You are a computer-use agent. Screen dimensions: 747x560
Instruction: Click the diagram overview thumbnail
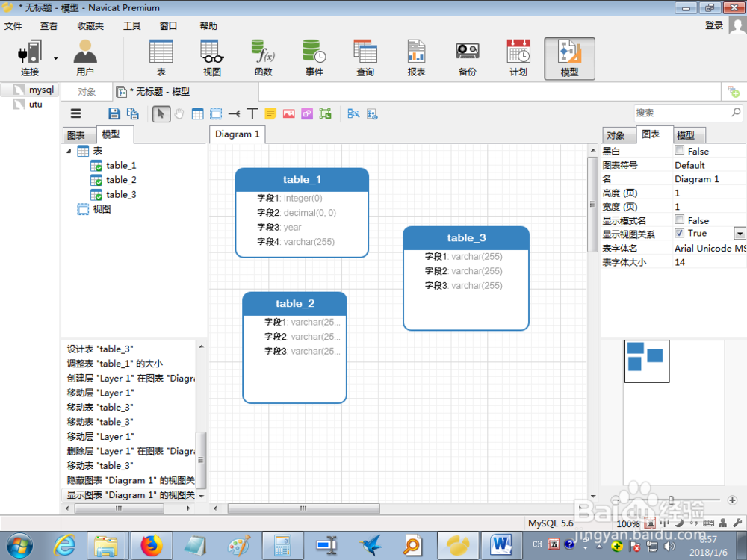coord(647,361)
